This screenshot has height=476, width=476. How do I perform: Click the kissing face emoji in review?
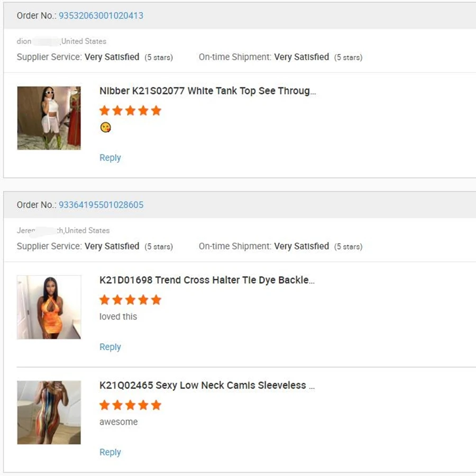click(x=105, y=127)
